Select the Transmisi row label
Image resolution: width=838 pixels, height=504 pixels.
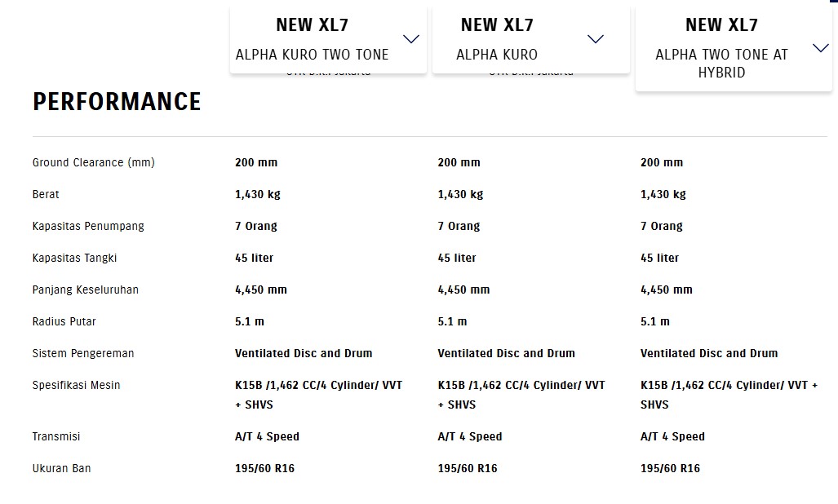tap(56, 436)
